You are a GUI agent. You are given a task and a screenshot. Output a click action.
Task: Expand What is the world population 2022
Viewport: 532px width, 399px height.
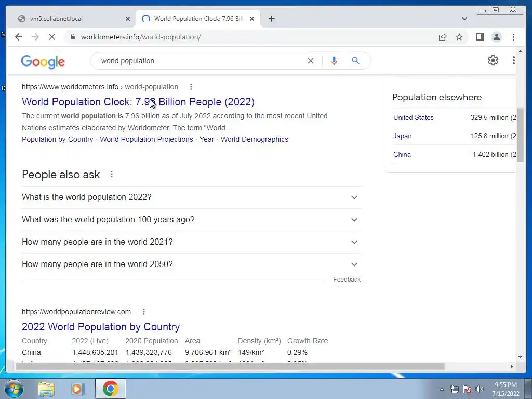click(x=191, y=197)
